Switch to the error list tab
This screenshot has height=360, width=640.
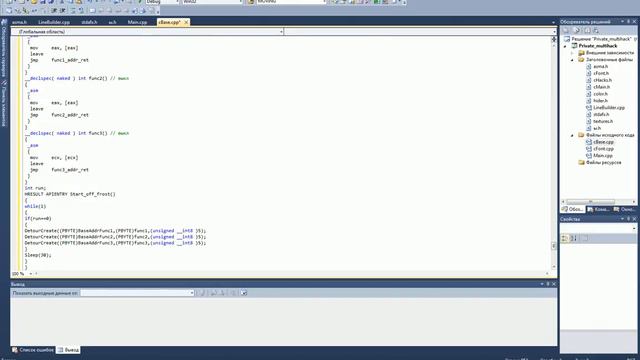coord(33,350)
